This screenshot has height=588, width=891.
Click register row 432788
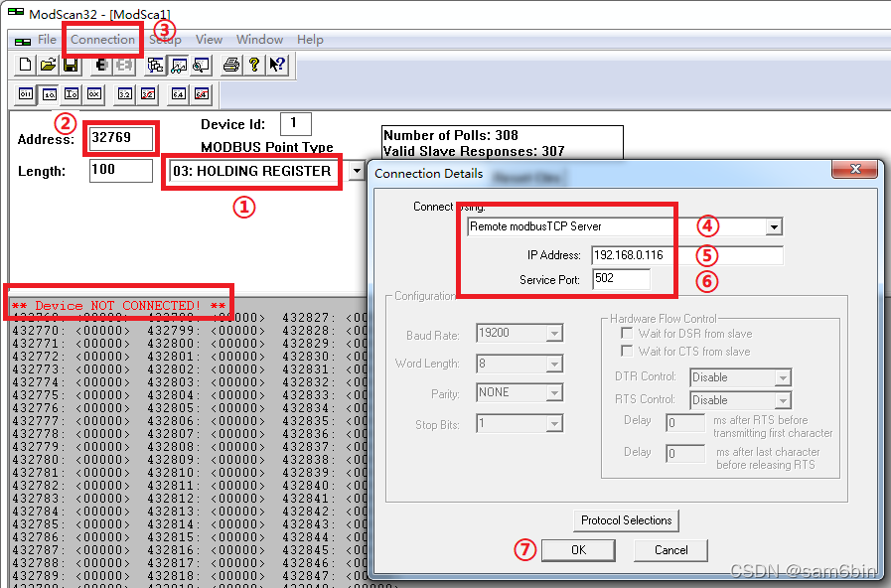pos(72,563)
